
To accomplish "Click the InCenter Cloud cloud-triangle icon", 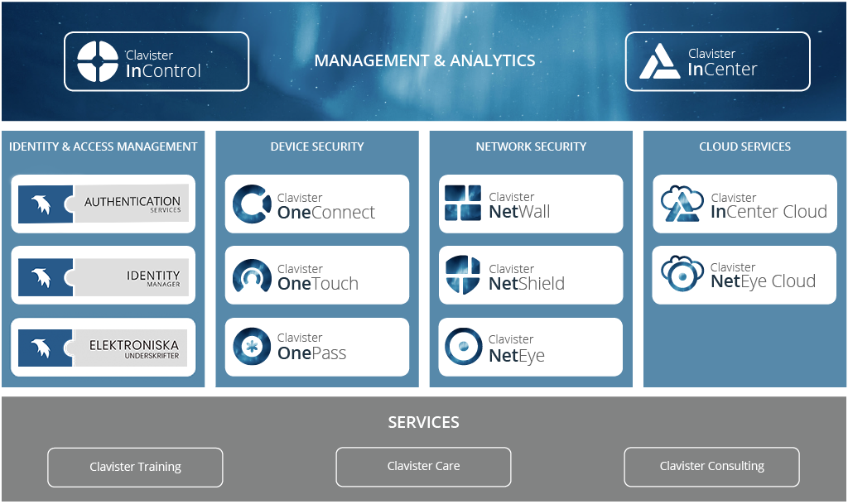I will [682, 204].
